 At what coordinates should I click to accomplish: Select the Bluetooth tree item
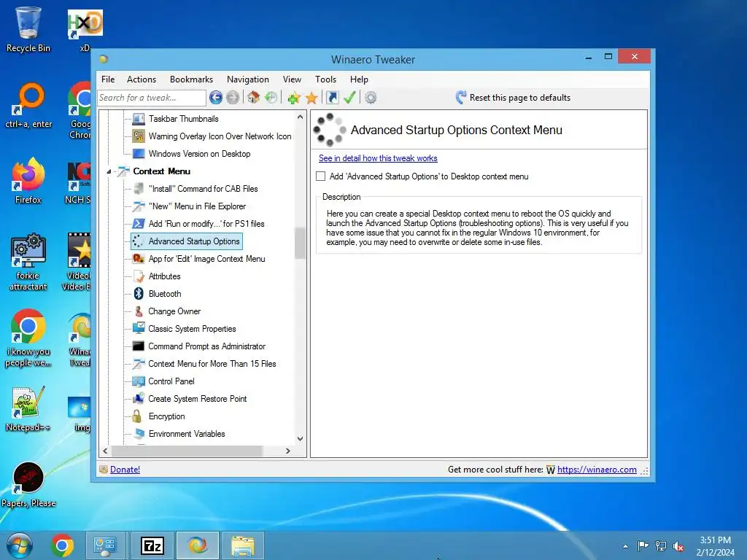pyautogui.click(x=164, y=294)
